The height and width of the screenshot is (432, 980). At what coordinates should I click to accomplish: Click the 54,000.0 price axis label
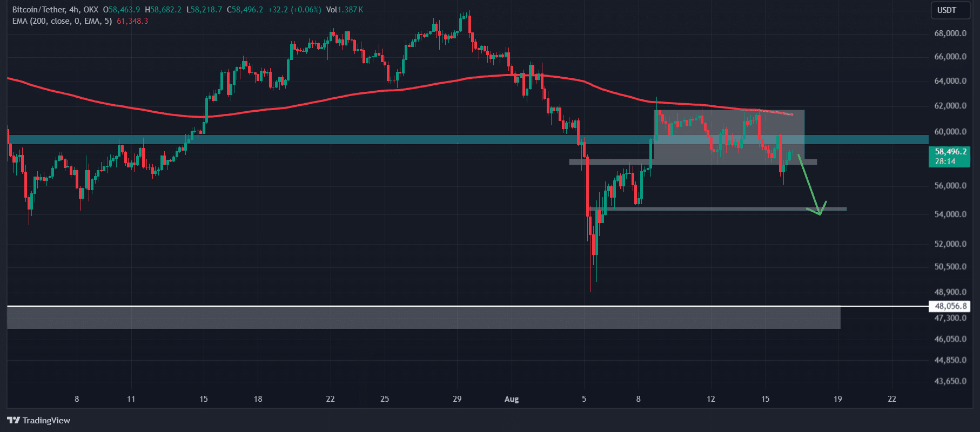[x=950, y=214]
